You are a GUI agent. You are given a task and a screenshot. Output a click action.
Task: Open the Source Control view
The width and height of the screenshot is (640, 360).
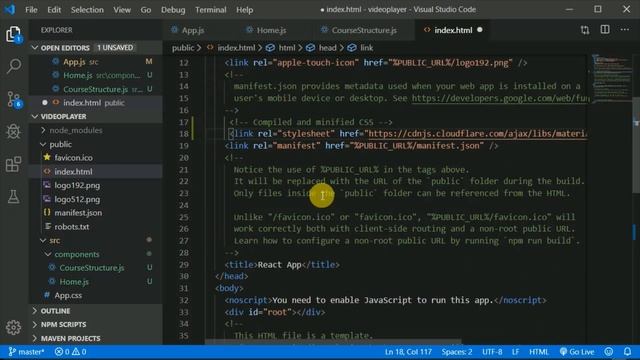coord(13,99)
